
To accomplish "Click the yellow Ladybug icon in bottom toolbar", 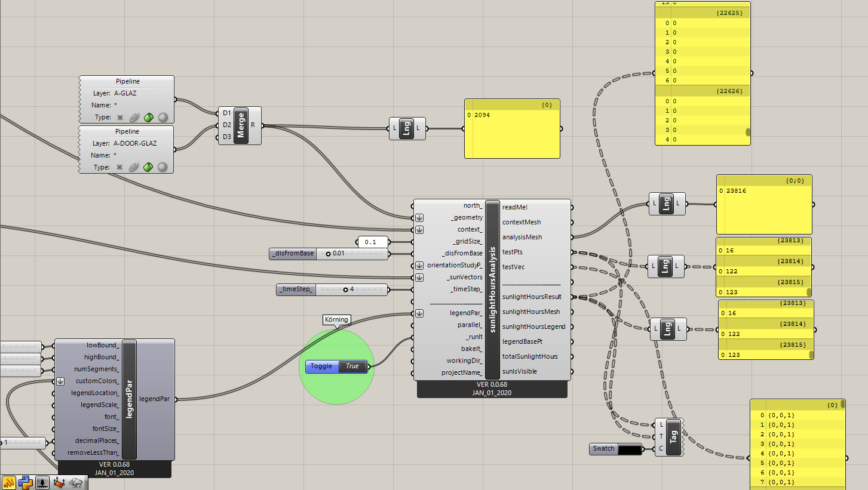I will (x=9, y=482).
